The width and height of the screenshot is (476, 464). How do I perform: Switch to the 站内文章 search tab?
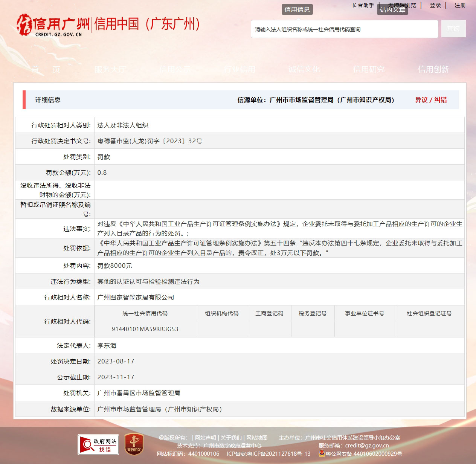tap(392, 9)
